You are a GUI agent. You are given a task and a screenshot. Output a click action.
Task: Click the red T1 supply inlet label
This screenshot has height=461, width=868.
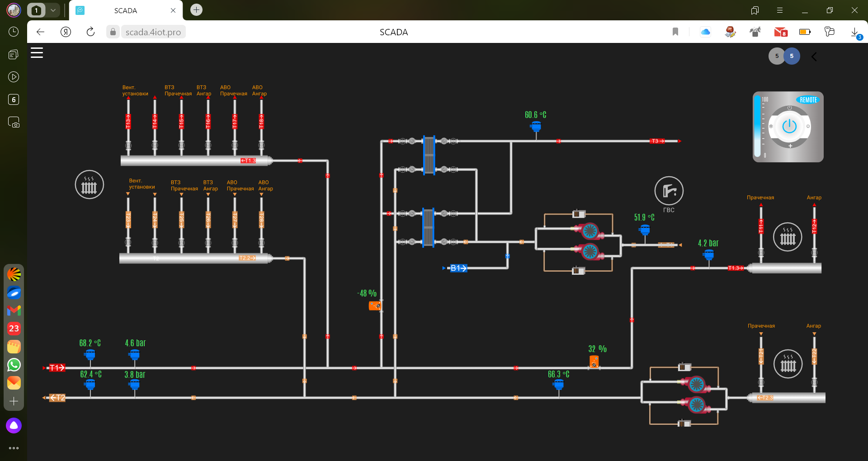click(x=57, y=368)
